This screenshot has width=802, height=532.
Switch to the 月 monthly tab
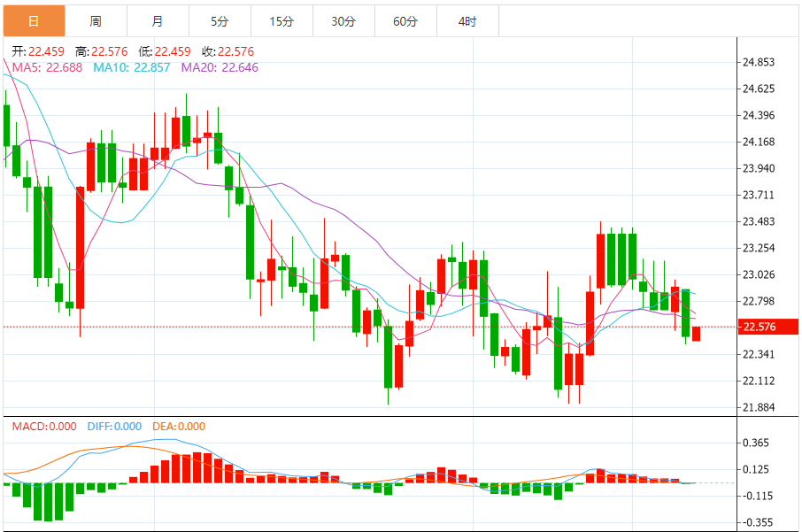point(158,21)
